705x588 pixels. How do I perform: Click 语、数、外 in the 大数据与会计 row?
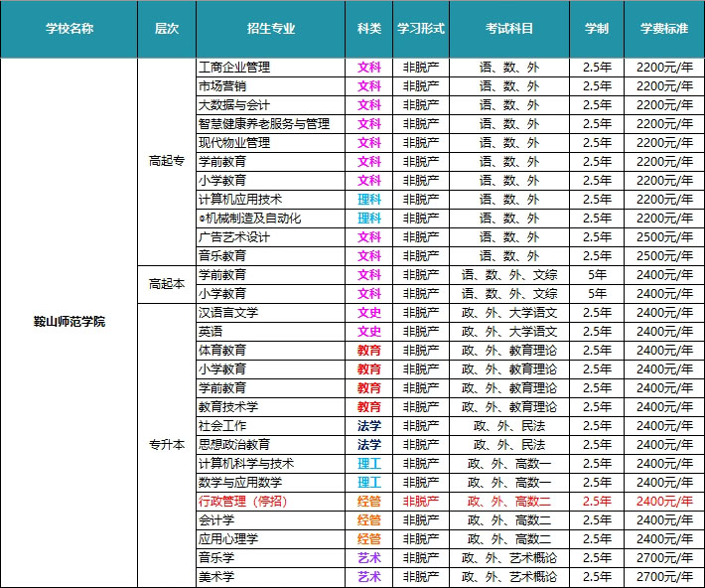click(x=509, y=105)
